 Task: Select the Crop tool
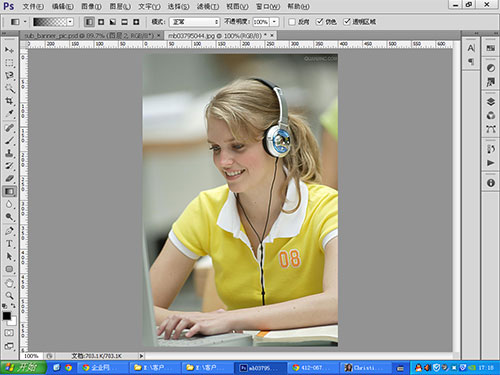pos(9,101)
